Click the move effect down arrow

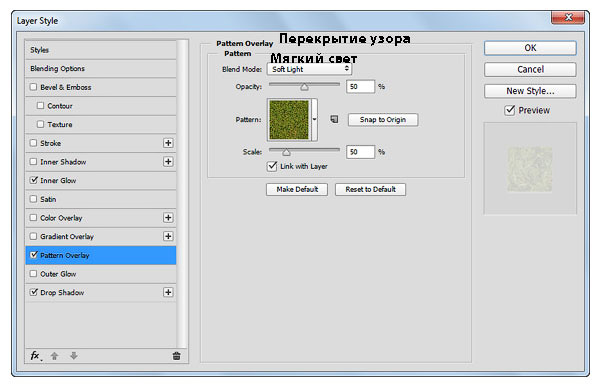(73, 356)
